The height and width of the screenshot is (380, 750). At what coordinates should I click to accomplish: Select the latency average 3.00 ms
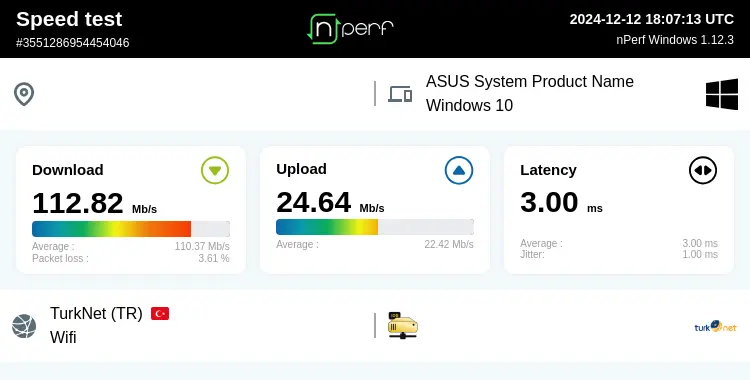click(700, 243)
